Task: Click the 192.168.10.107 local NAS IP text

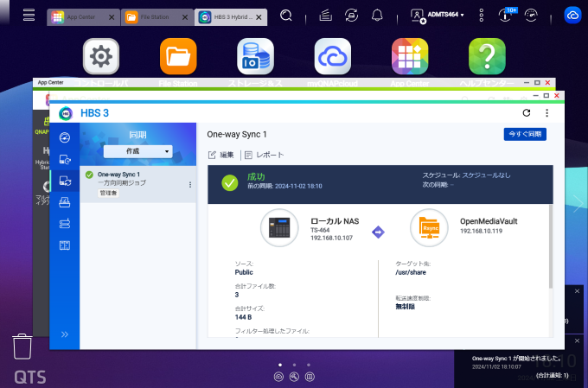Action: (x=331, y=238)
